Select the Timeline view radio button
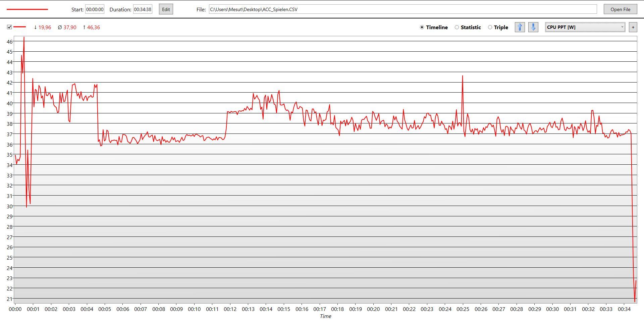Image resolution: width=644 pixels, height=321 pixels. click(422, 28)
